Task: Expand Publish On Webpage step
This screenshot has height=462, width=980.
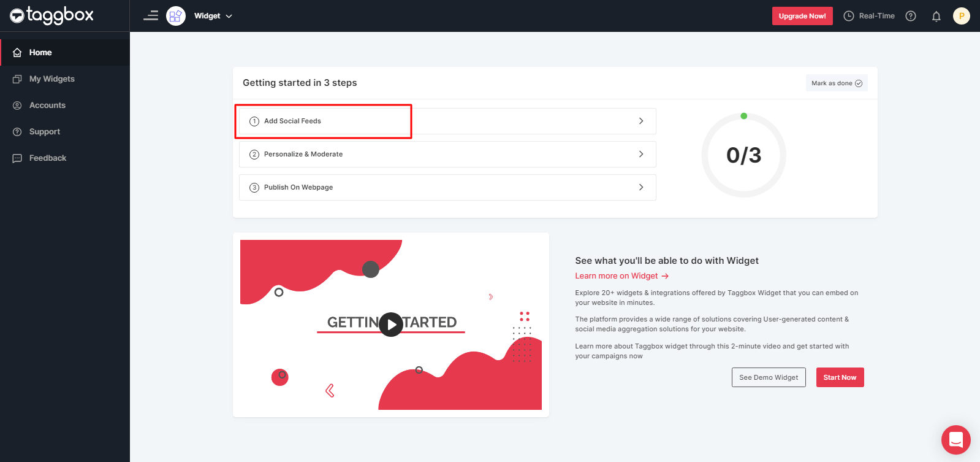Action: coord(447,187)
